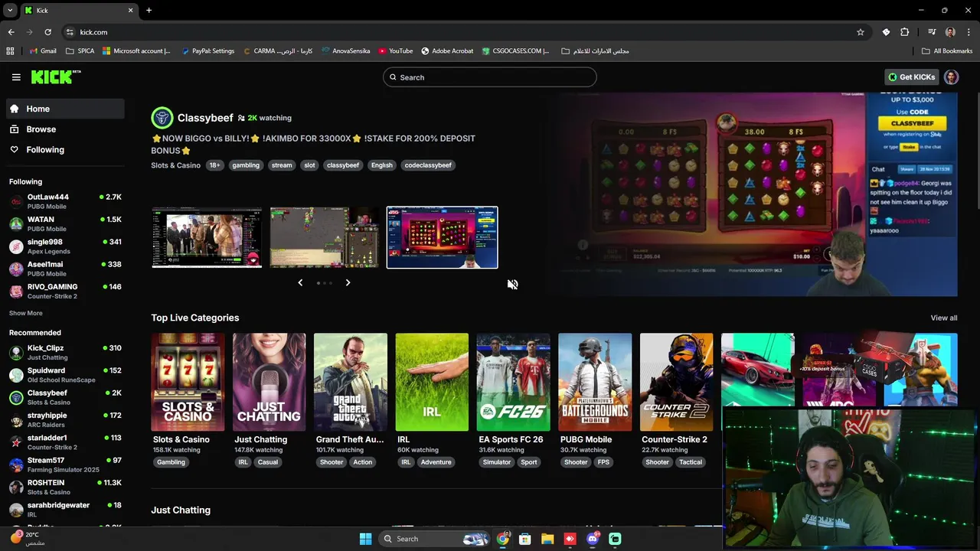Expand Show More followed channels
The image size is (980, 551).
tap(26, 313)
